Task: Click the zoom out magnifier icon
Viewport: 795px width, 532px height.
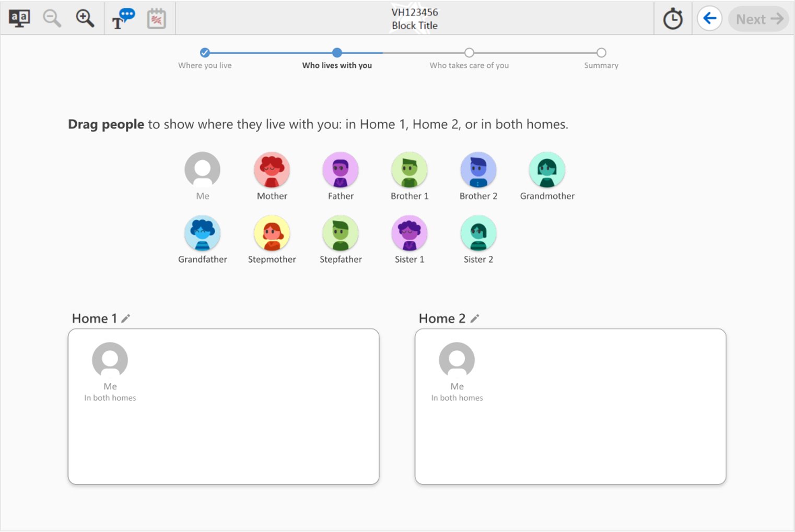Action: (52, 19)
